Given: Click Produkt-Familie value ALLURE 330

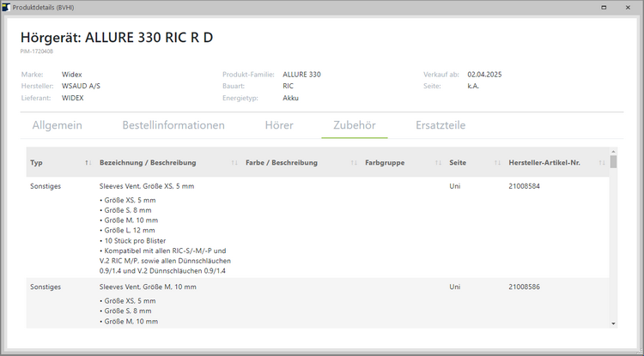Looking at the screenshot, I should click(301, 75).
